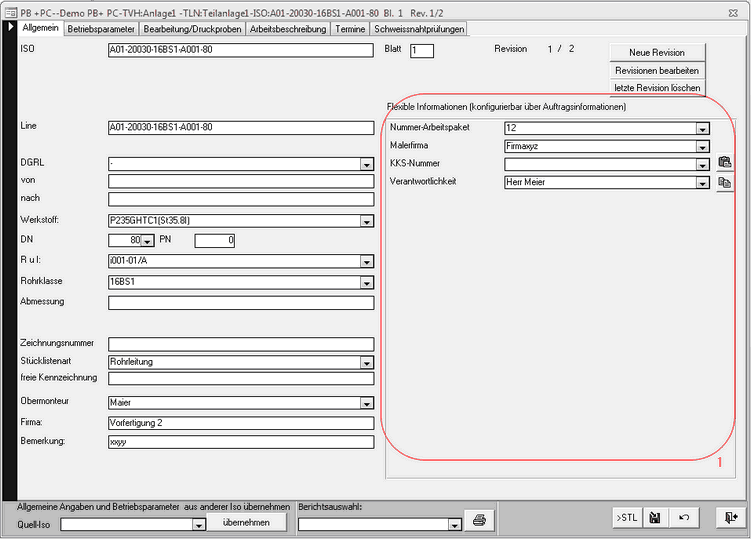Click the copy icon beside Verantwortlichkeit
751x539 pixels.
tap(724, 183)
